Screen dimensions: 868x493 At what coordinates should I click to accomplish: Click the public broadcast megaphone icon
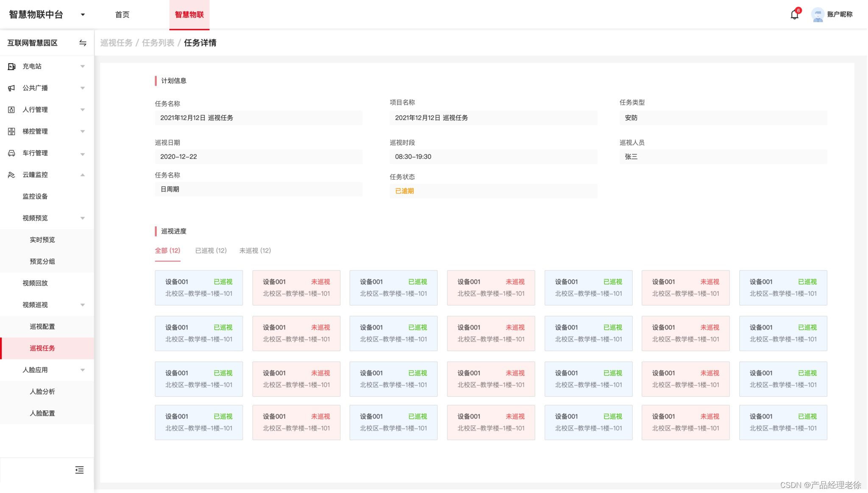[x=12, y=88]
